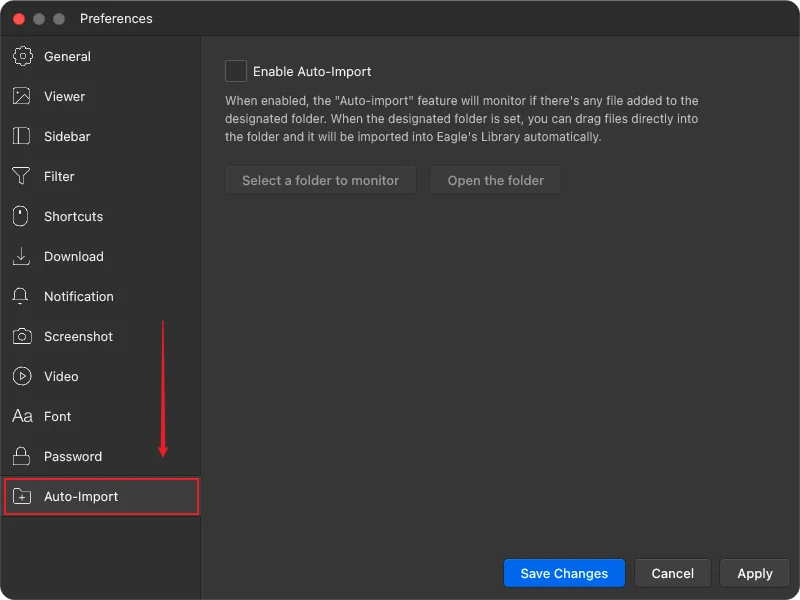
Task: Click the Notification bell icon
Action: tap(20, 296)
